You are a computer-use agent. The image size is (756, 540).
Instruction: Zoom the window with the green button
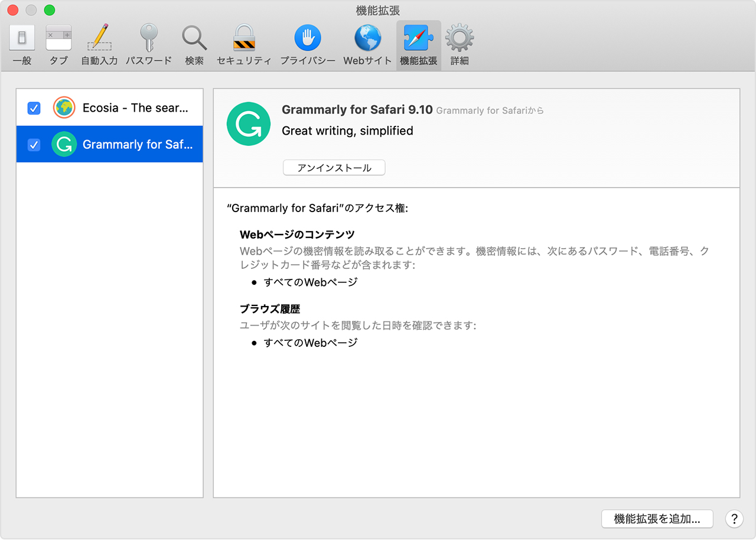click(x=50, y=10)
